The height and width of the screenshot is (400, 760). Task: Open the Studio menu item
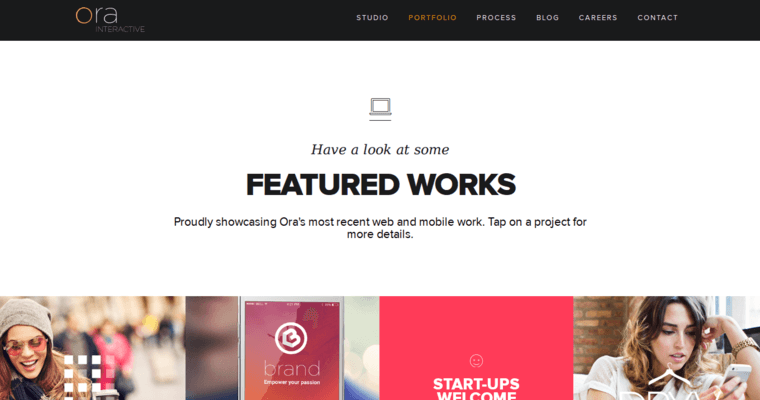(x=372, y=18)
